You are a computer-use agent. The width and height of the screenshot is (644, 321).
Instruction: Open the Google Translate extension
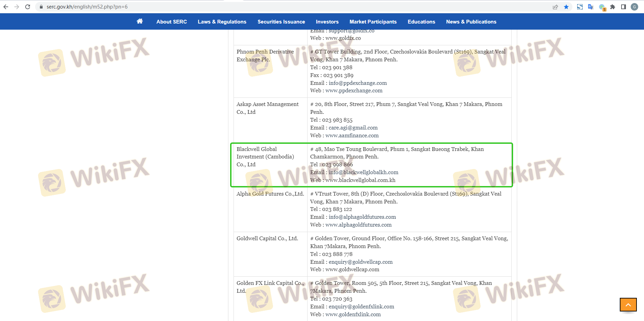click(590, 7)
